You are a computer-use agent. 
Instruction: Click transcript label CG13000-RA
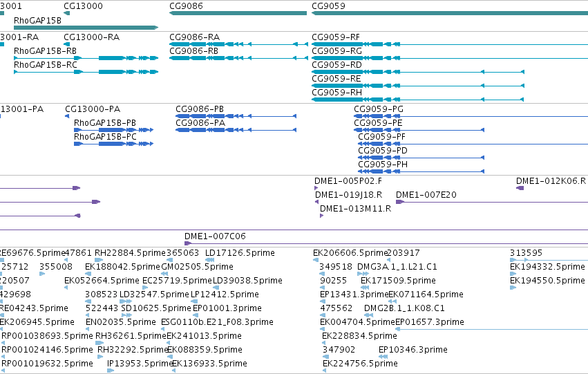pos(91,37)
